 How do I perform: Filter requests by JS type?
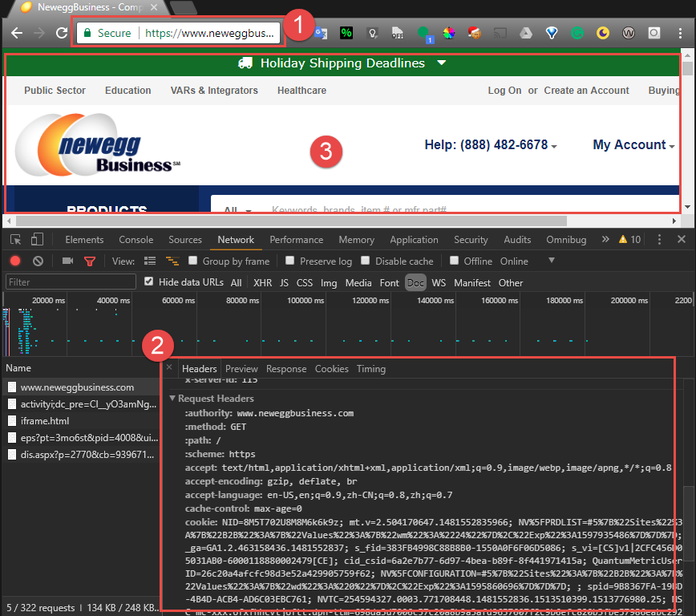284,283
